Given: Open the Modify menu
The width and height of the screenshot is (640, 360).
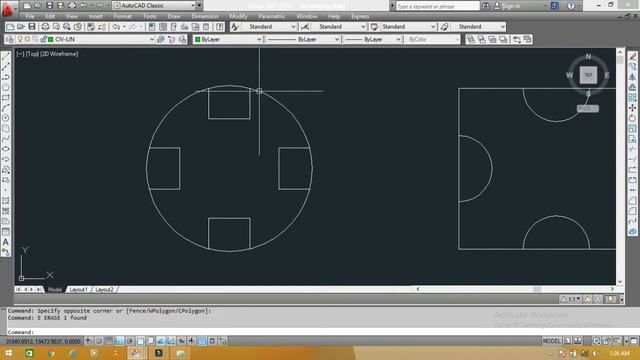Looking at the screenshot, I should (x=238, y=16).
